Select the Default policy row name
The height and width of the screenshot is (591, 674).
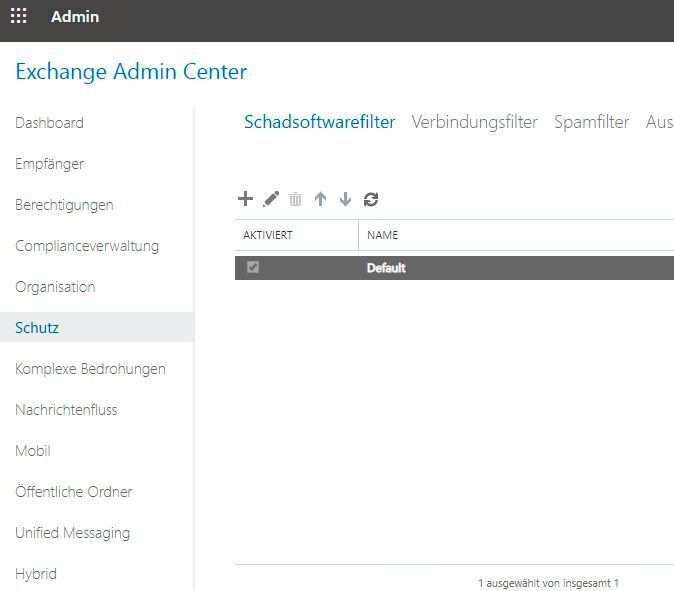pos(386,268)
